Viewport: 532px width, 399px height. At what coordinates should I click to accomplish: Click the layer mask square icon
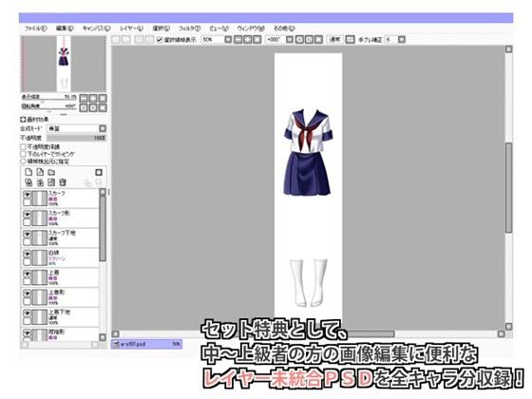click(x=99, y=172)
